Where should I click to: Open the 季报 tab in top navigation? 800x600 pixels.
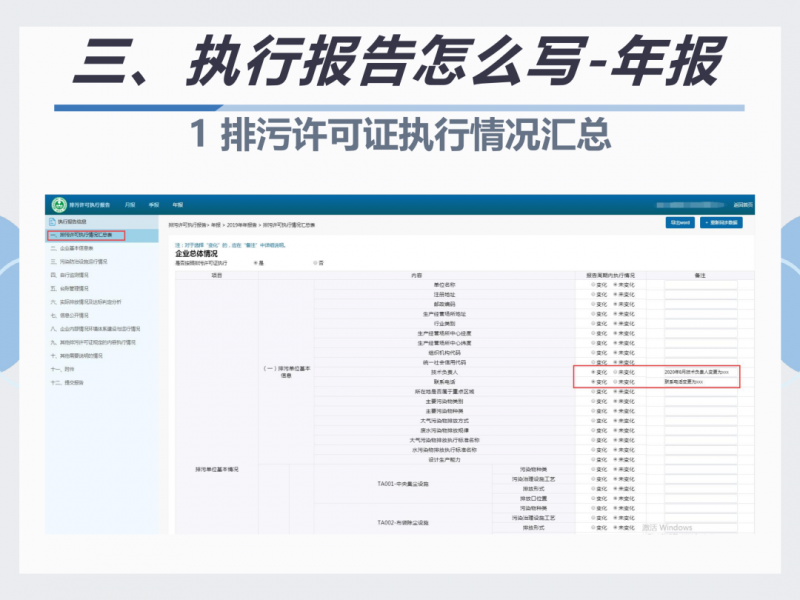pyautogui.click(x=154, y=205)
